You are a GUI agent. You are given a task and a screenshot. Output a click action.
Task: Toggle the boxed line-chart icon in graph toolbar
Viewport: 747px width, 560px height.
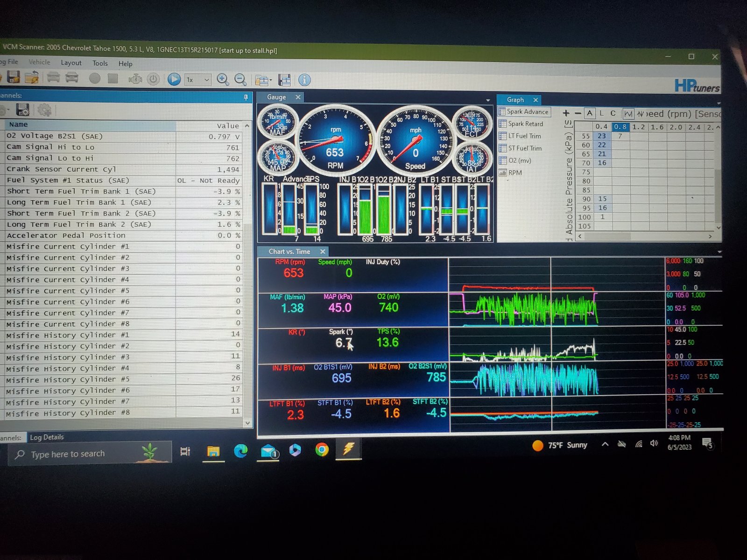click(x=628, y=113)
